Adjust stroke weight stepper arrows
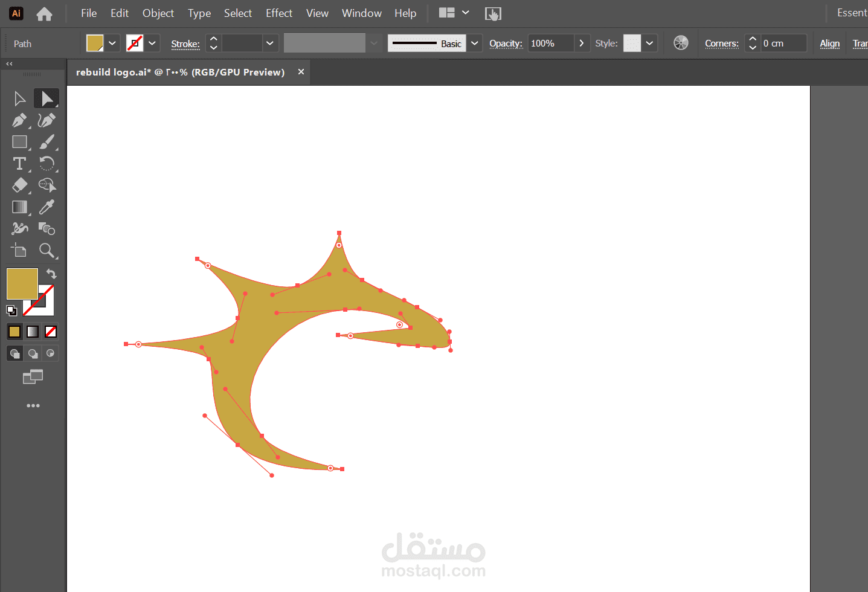Image resolution: width=868 pixels, height=592 pixels. 213,43
